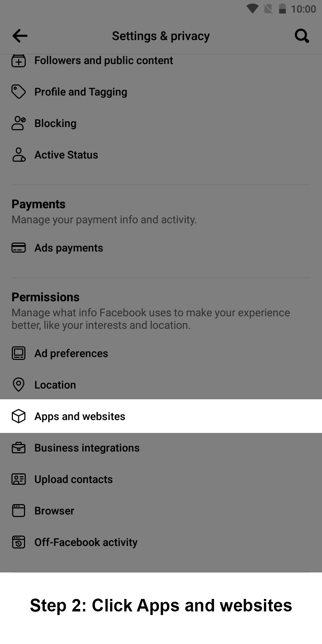Open Profile and Tagging settings
Image resolution: width=322 pixels, height=644 pixels.
coord(81,92)
